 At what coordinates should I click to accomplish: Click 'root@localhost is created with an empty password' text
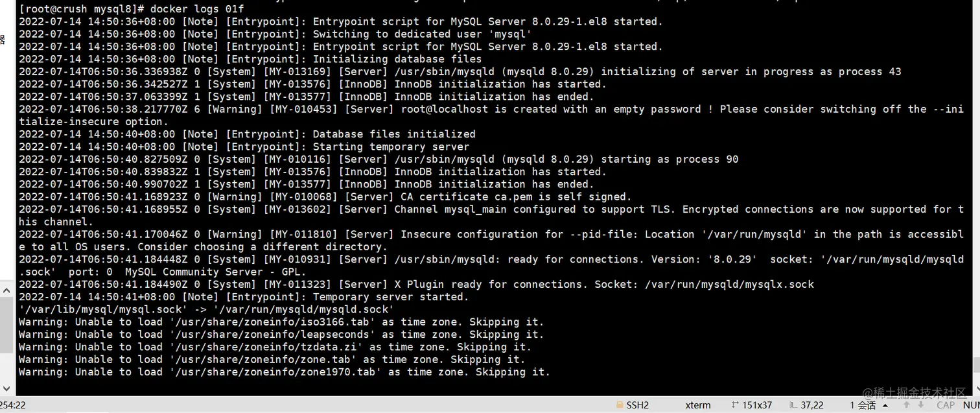point(551,109)
